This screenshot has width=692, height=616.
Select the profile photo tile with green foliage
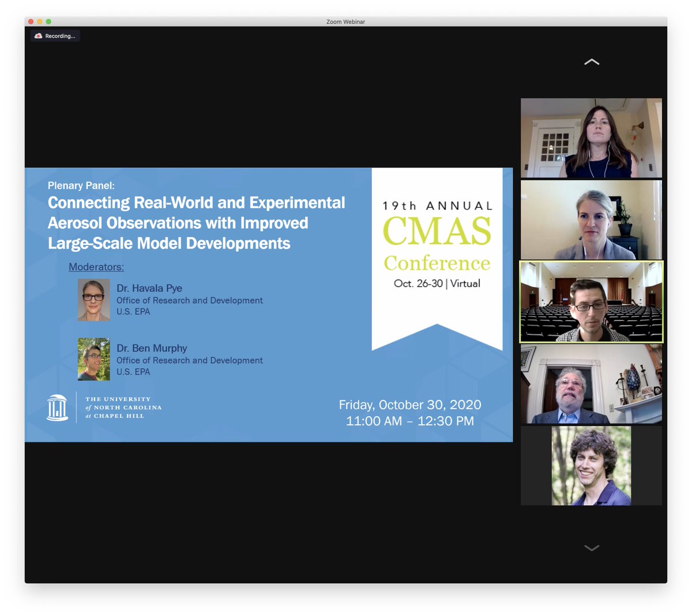pos(591,466)
